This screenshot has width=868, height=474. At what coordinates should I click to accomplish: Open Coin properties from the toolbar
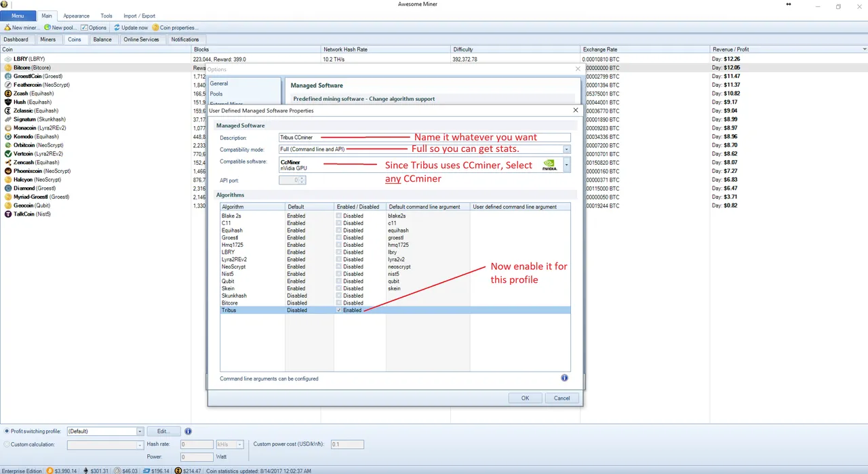pyautogui.click(x=175, y=28)
